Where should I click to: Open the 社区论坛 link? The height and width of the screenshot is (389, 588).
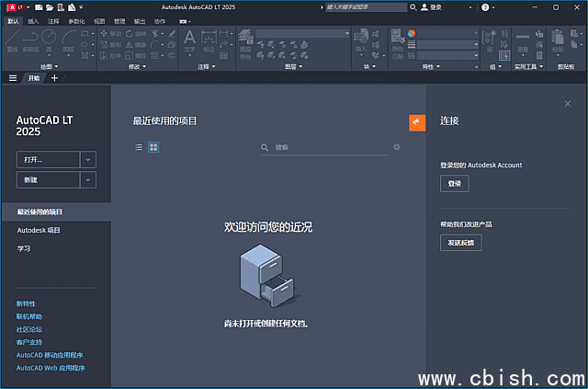point(29,329)
